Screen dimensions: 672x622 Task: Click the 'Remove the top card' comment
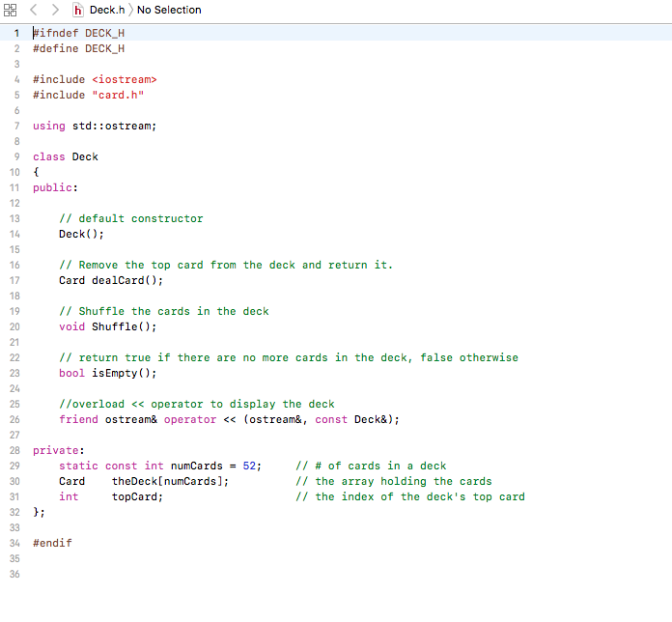(x=226, y=265)
